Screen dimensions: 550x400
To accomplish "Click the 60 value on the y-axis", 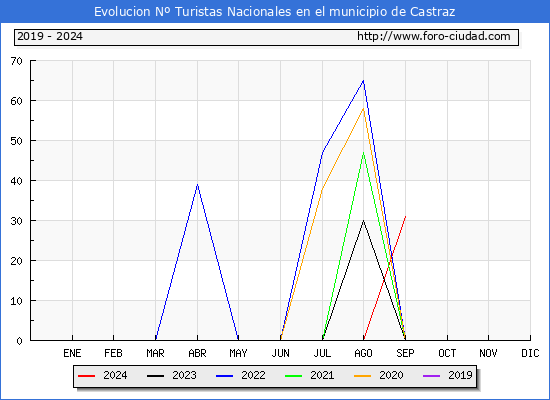I will point(16,101).
